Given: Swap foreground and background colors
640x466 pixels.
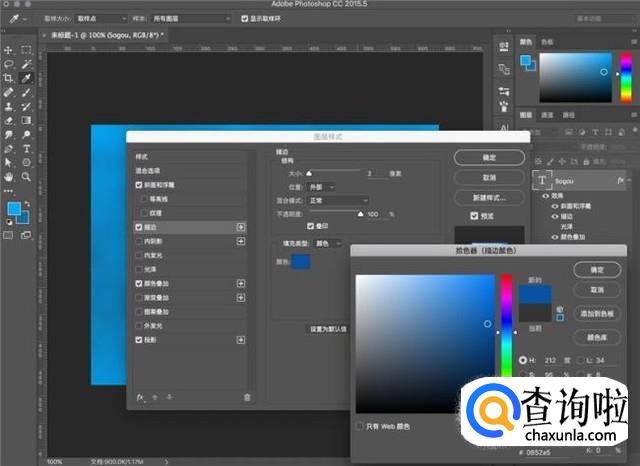Looking at the screenshot, I should pos(27,203).
